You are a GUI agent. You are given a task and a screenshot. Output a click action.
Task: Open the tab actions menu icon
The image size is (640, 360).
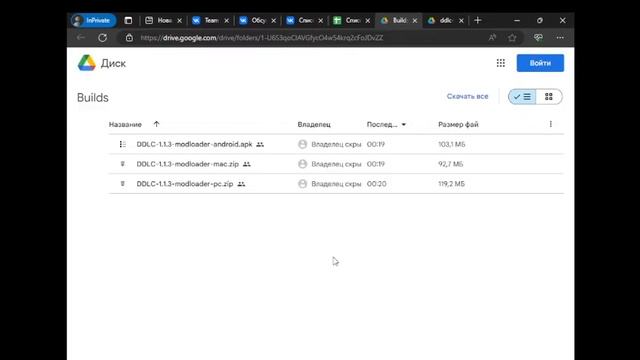(x=128, y=20)
